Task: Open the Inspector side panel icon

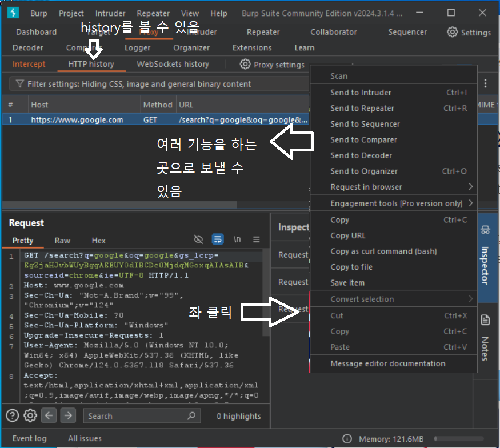Action: coord(485,230)
